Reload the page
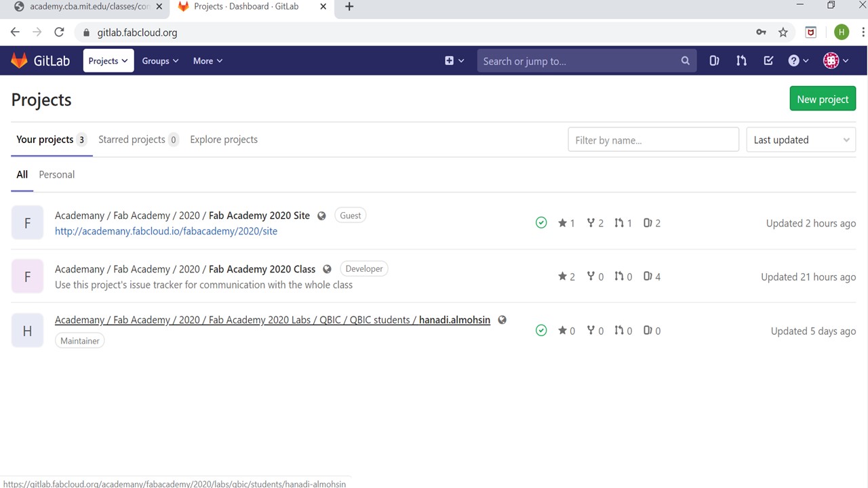 [x=59, y=32]
